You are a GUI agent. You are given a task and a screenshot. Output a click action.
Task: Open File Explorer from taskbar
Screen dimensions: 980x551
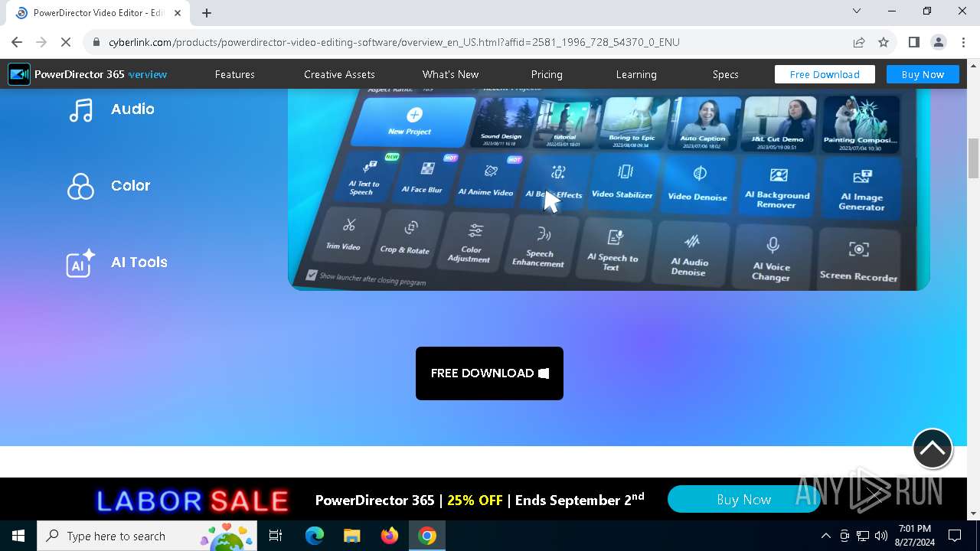[351, 536]
